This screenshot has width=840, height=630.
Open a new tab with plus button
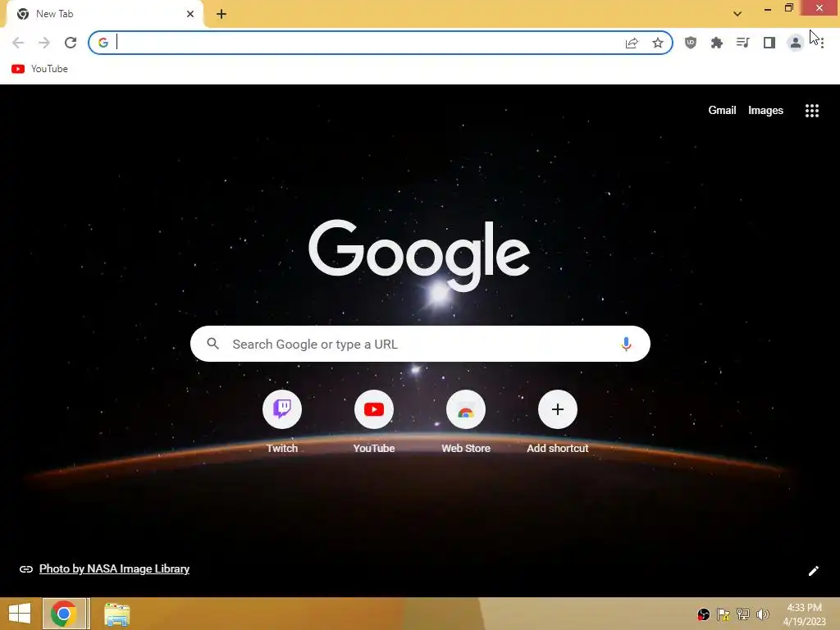(221, 14)
